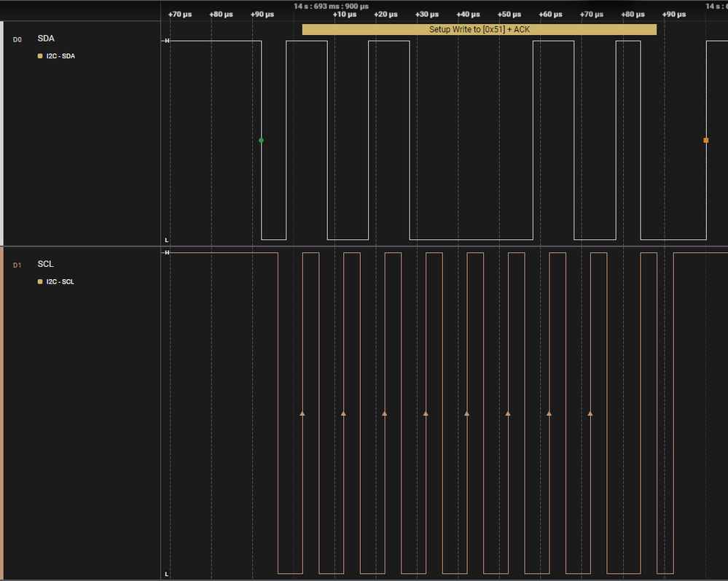
Task: Click the +70 µs tick label at the ruler's left
Action: 180,15
